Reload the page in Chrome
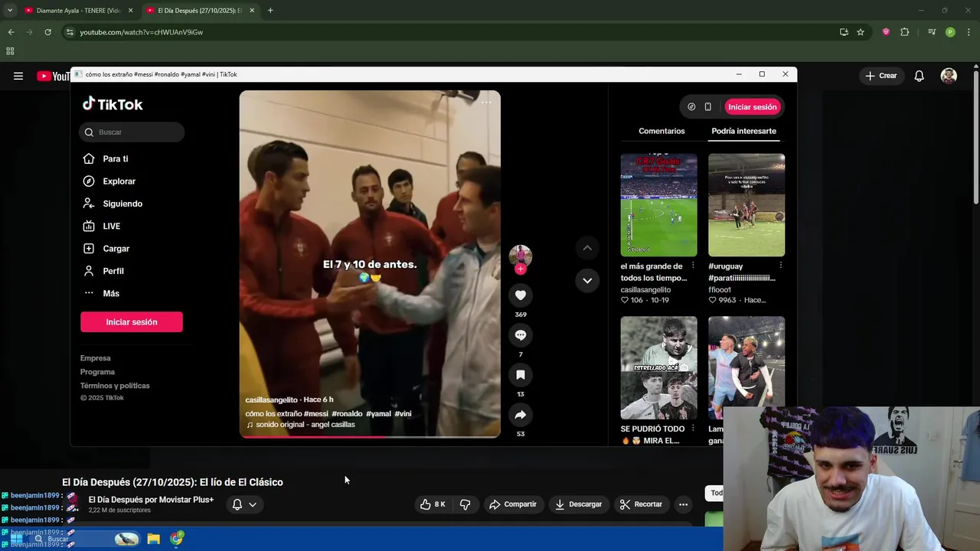The height and width of the screenshot is (551, 980). pyautogui.click(x=47, y=32)
